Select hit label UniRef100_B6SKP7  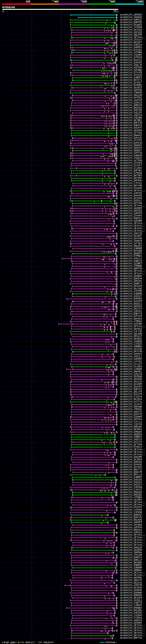point(131,42)
